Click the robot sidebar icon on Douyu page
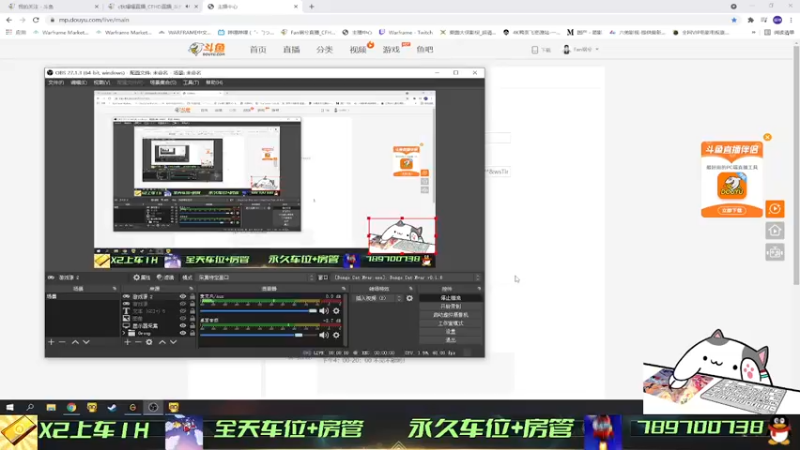The height and width of the screenshot is (450, 800). [x=774, y=253]
